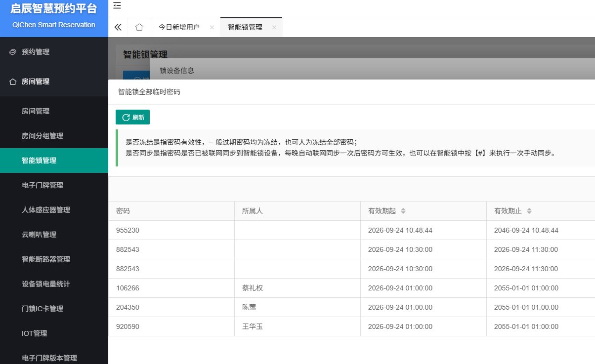Click owner name 陈莺
The height and width of the screenshot is (364, 595).
pos(249,307)
